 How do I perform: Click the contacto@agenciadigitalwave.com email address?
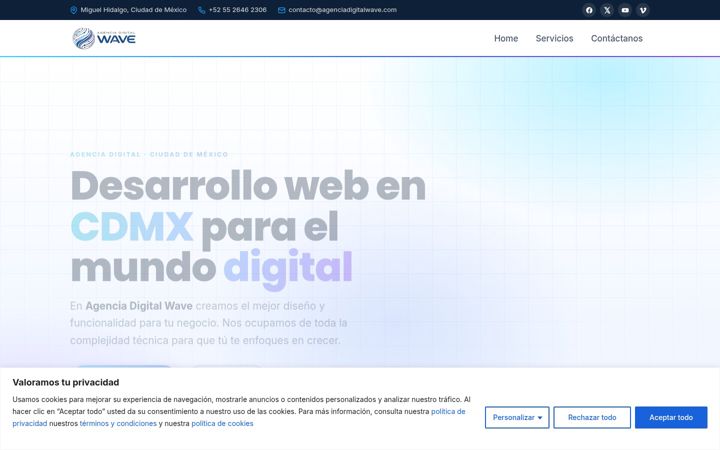coord(343,10)
